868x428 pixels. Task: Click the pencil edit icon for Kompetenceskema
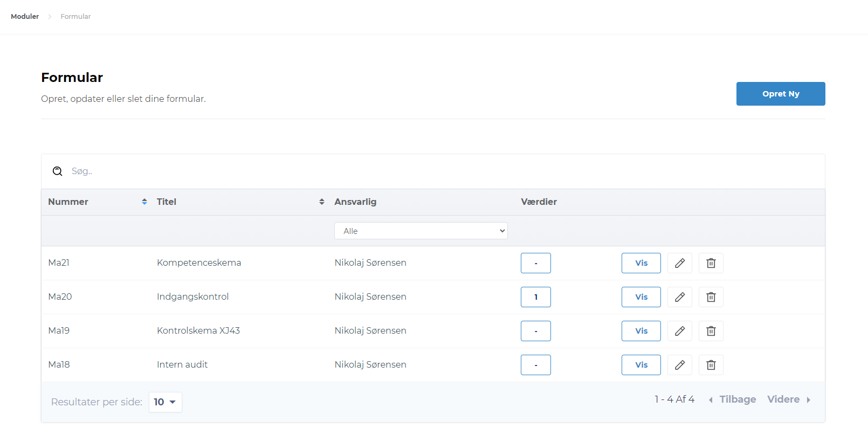(x=679, y=263)
